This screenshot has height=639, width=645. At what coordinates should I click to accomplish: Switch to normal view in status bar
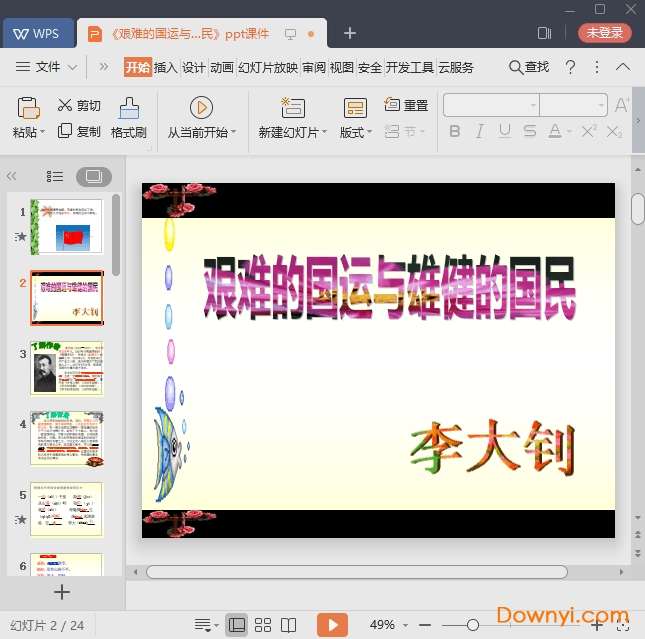tap(237, 625)
